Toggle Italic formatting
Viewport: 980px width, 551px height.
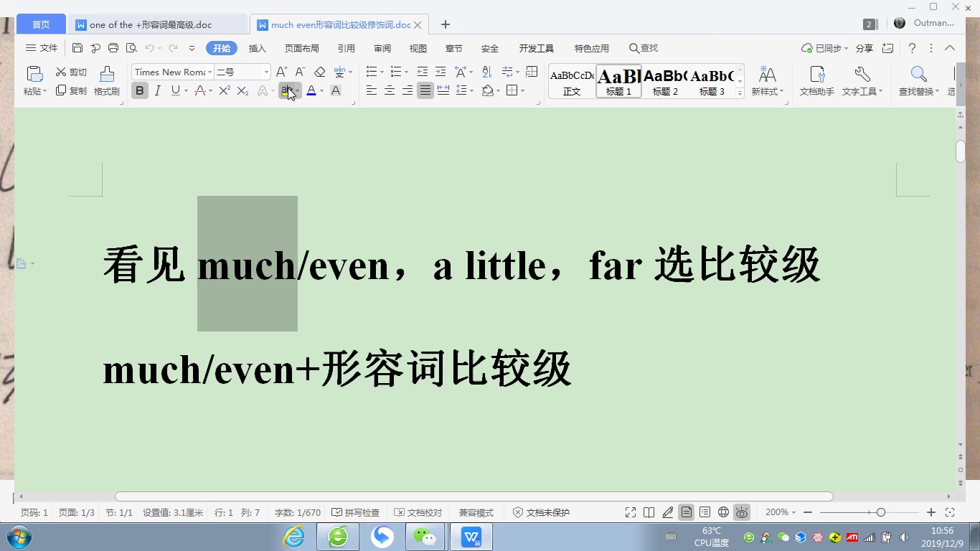[x=157, y=90]
